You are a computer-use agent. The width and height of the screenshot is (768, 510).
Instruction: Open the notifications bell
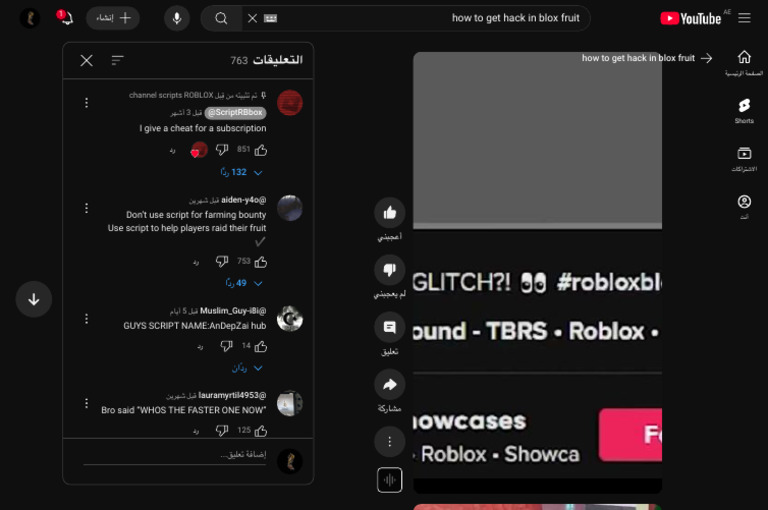[65, 18]
